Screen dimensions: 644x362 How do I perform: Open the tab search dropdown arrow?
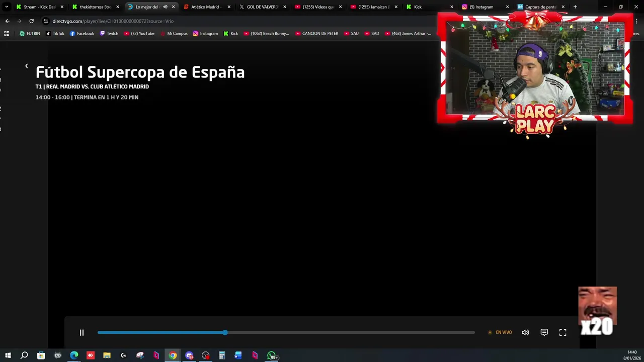[7, 7]
